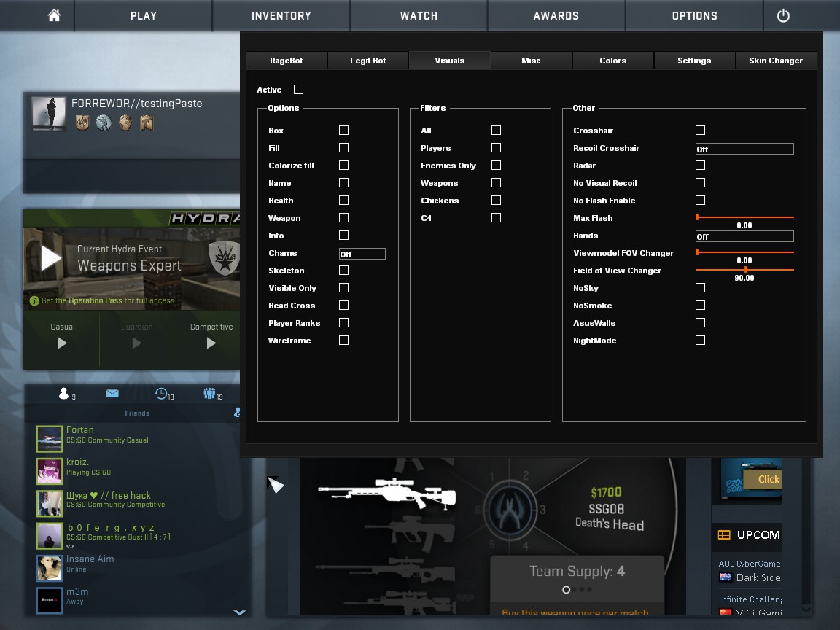The height and width of the screenshot is (630, 840).
Task: Click the Dark Side match entry
Action: tap(750, 577)
